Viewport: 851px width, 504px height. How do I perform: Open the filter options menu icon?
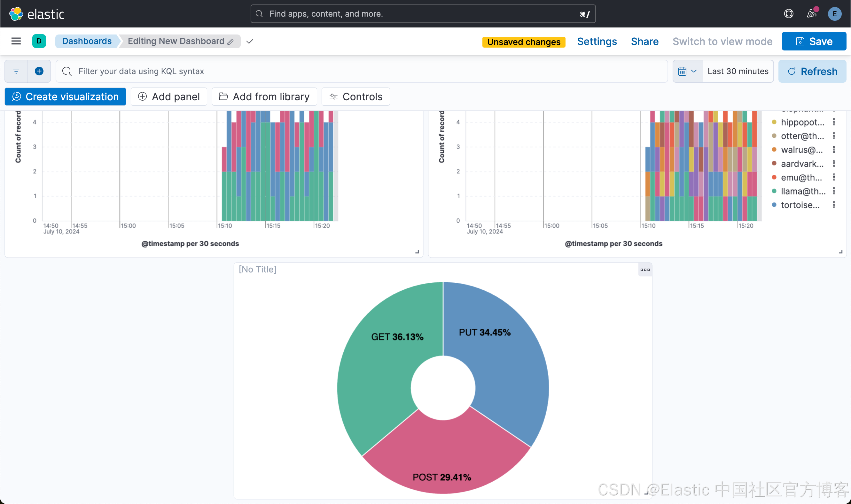point(16,71)
